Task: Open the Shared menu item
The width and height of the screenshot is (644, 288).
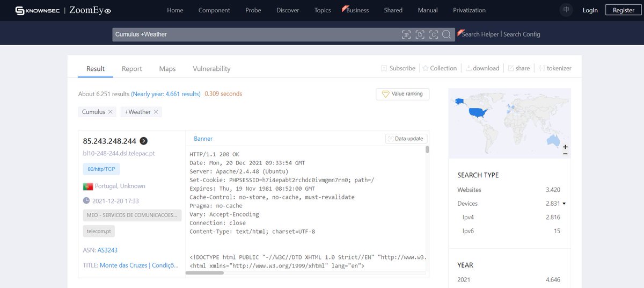Action: coord(393,10)
